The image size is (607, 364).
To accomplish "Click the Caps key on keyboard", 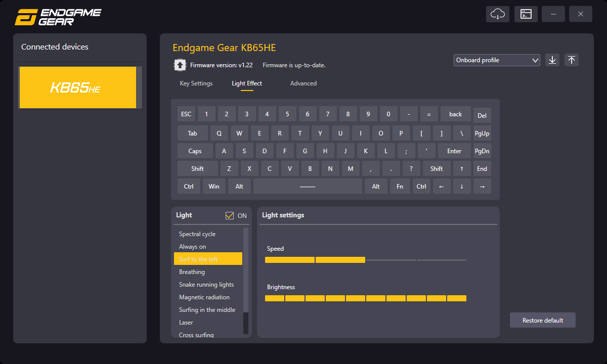I will click(195, 151).
